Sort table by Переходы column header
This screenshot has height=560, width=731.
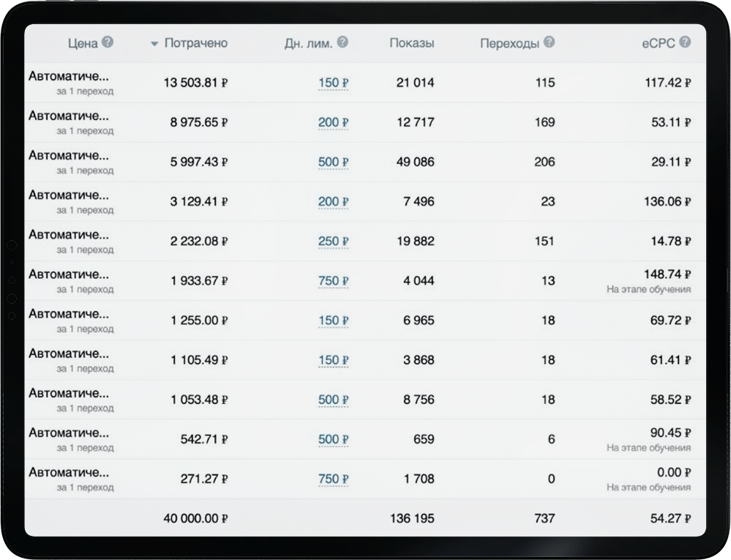point(509,43)
